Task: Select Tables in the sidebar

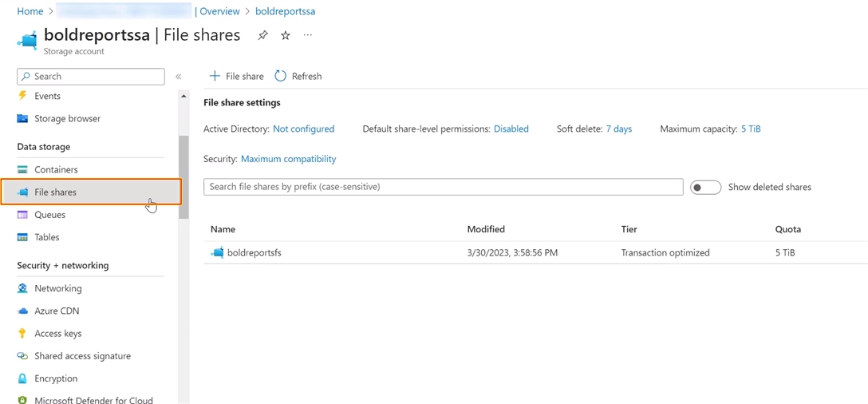Action: point(47,237)
